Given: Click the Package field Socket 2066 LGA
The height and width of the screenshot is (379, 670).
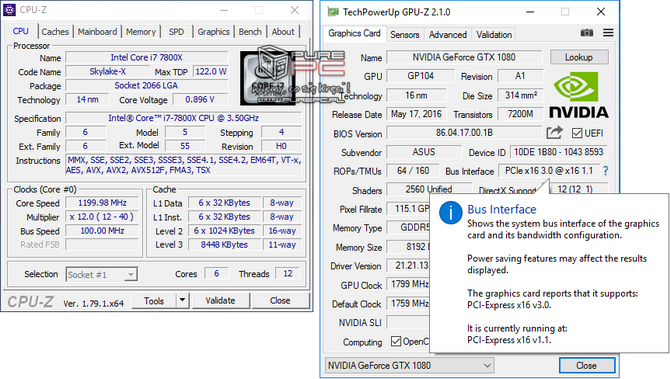Looking at the screenshot, I should click(x=147, y=85).
